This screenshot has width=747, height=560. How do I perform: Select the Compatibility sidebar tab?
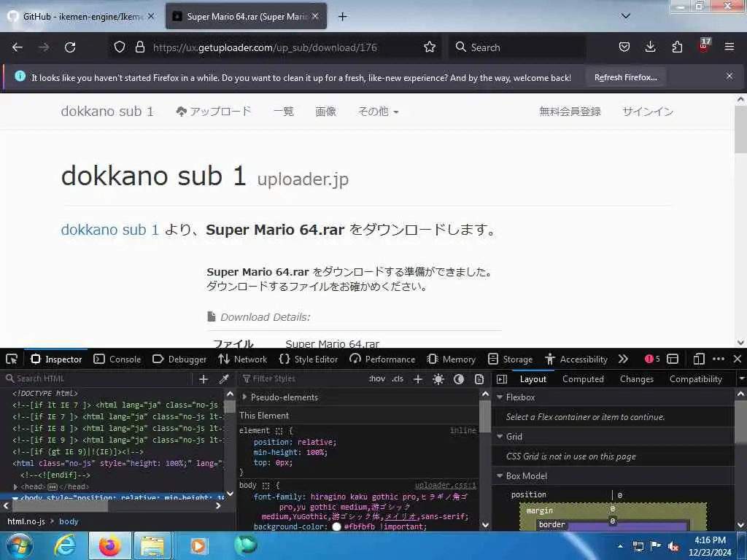[x=695, y=379]
